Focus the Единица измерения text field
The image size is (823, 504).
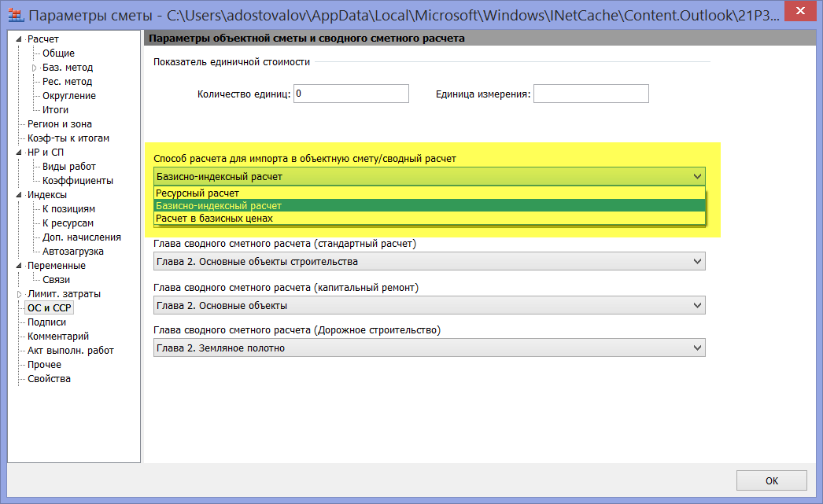pos(591,94)
